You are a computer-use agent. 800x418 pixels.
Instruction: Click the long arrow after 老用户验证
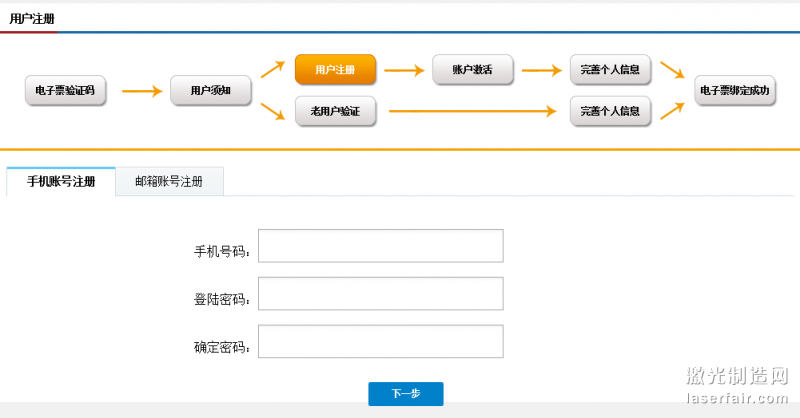pyautogui.click(x=472, y=110)
